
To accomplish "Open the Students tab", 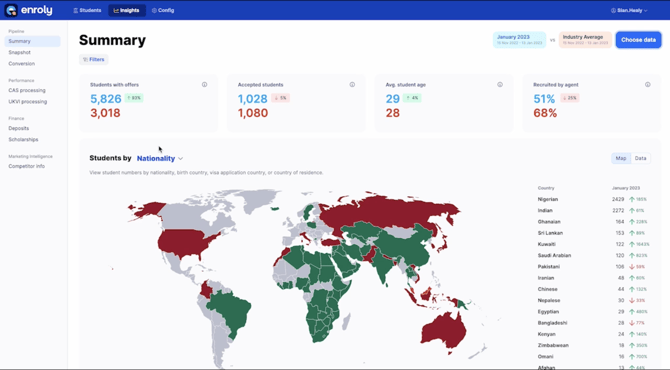I will [87, 10].
